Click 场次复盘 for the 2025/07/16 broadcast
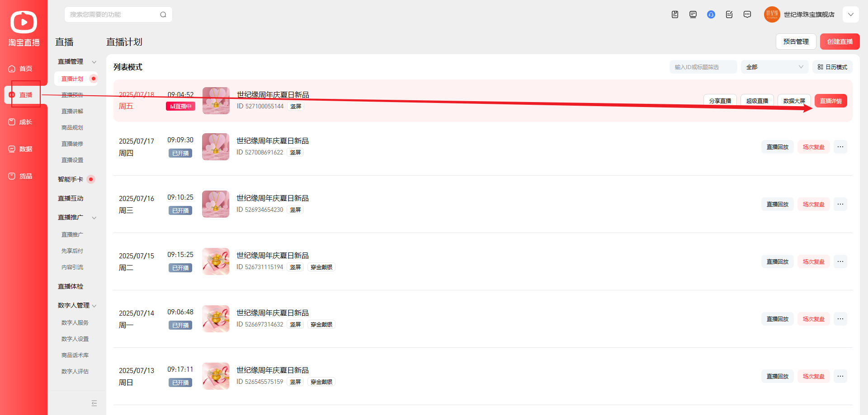Image resolution: width=868 pixels, height=415 pixels. point(813,204)
